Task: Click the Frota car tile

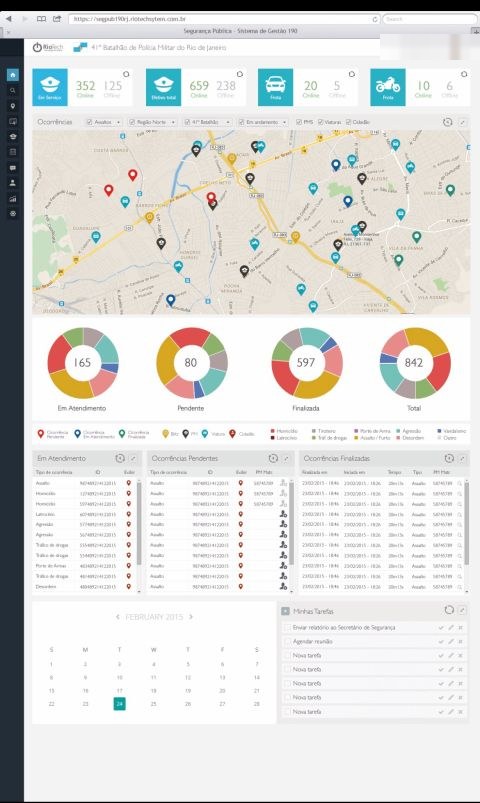Action: click(x=276, y=87)
